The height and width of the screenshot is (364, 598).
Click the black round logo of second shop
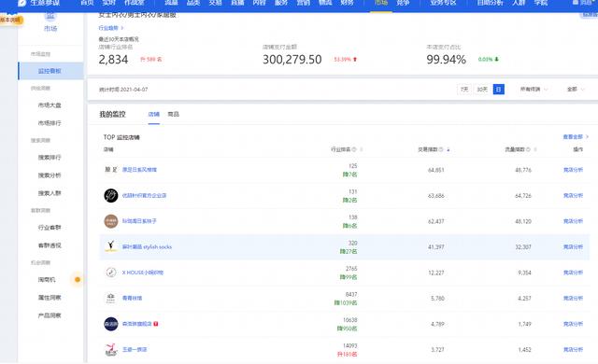point(111,196)
